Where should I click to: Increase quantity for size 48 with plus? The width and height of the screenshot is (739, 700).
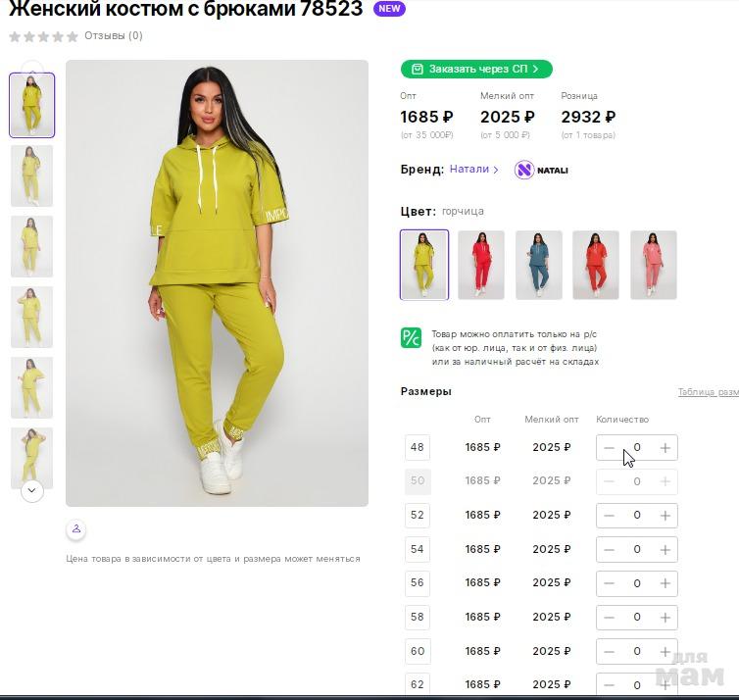point(665,448)
